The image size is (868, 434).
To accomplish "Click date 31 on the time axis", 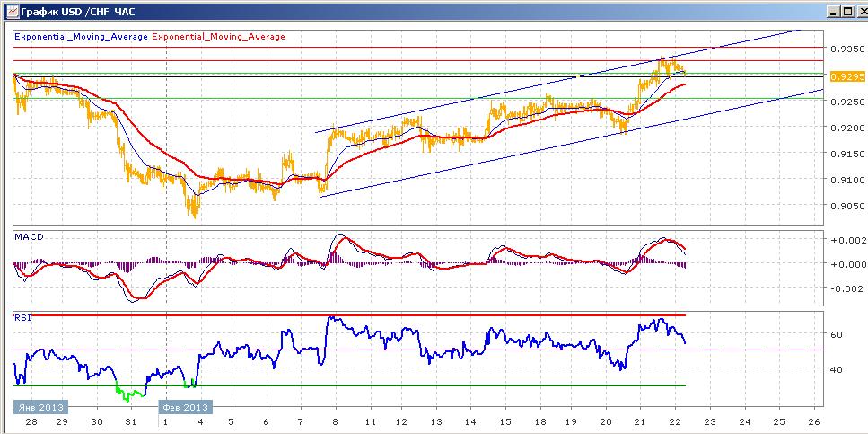I will (x=131, y=421).
